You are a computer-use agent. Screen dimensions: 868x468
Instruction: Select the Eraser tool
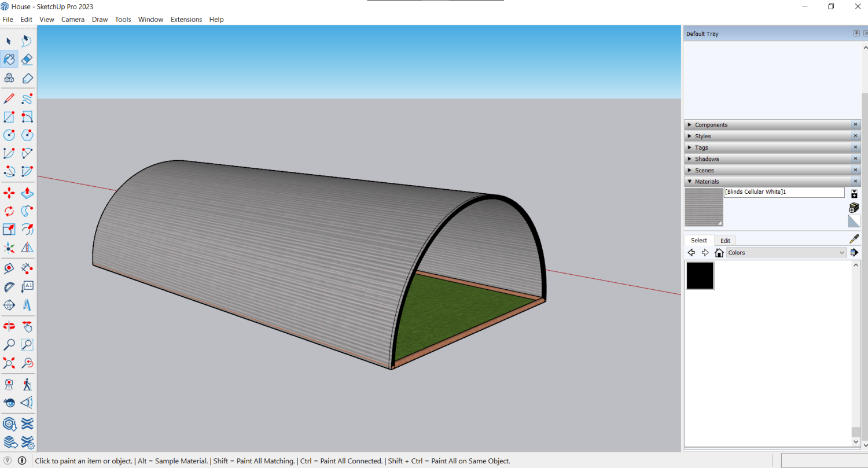[27, 59]
